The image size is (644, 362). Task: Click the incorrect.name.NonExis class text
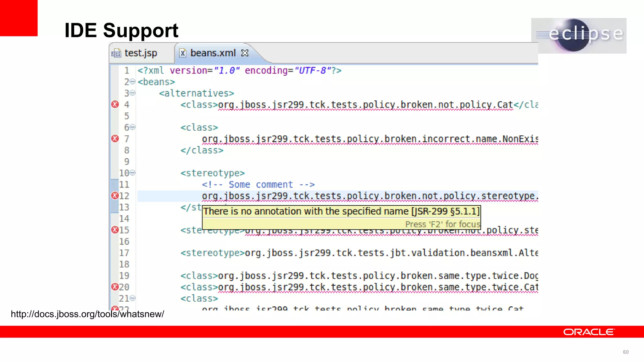(x=370, y=139)
